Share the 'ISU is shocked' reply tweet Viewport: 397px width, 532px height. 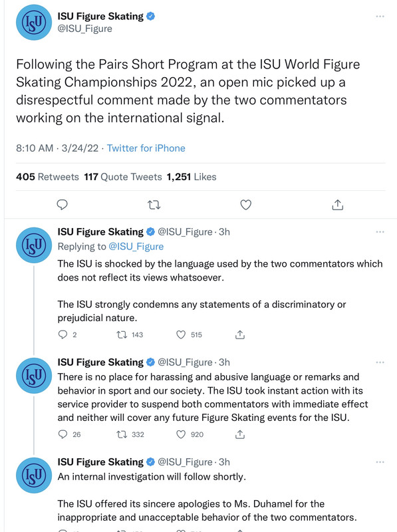(x=240, y=335)
